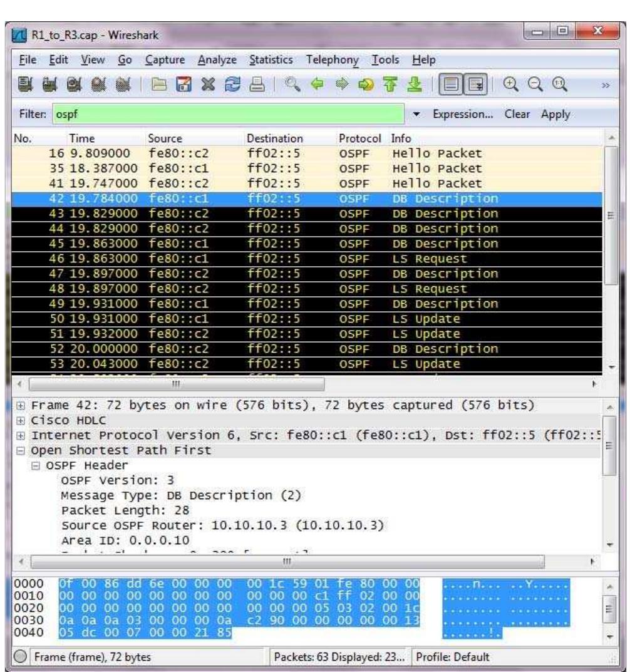Click packet list vertical scrollbar thumb

pyautogui.click(x=611, y=215)
